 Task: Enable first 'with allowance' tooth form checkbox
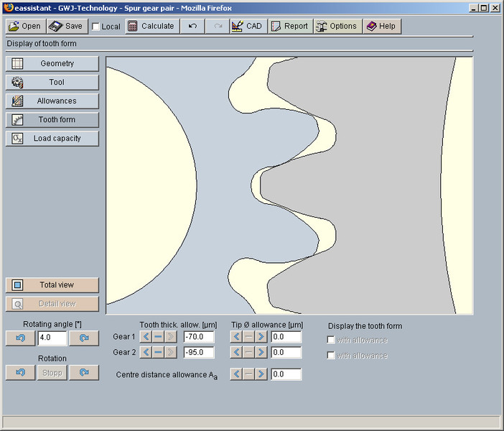point(331,340)
